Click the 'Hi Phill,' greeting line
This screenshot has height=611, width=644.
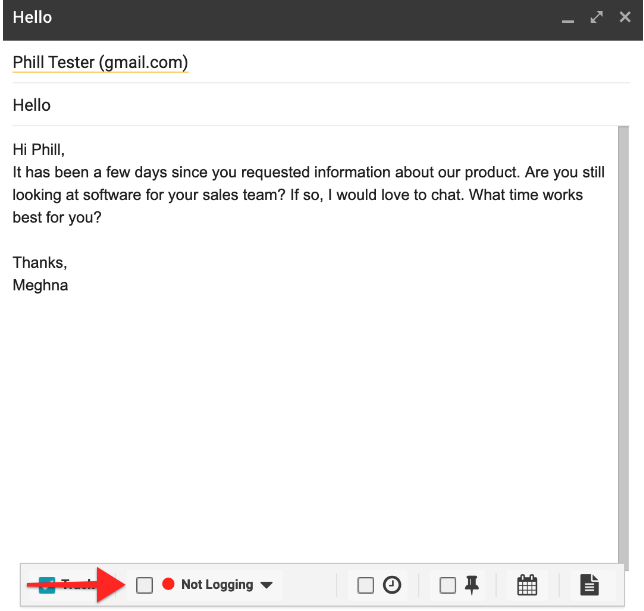[39, 149]
